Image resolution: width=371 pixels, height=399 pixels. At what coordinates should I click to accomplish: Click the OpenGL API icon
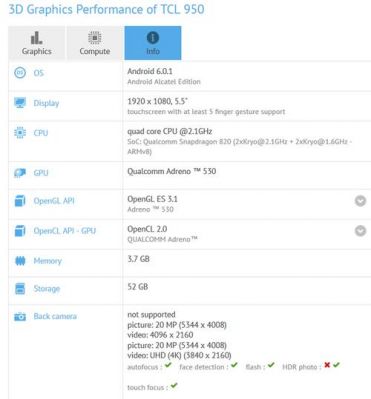click(20, 201)
